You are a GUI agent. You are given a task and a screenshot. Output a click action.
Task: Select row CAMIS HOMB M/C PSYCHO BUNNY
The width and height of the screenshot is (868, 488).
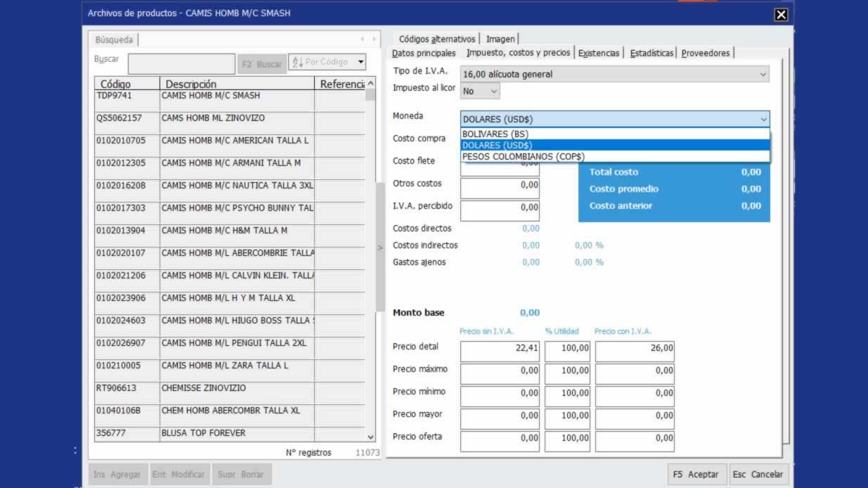[x=230, y=213]
